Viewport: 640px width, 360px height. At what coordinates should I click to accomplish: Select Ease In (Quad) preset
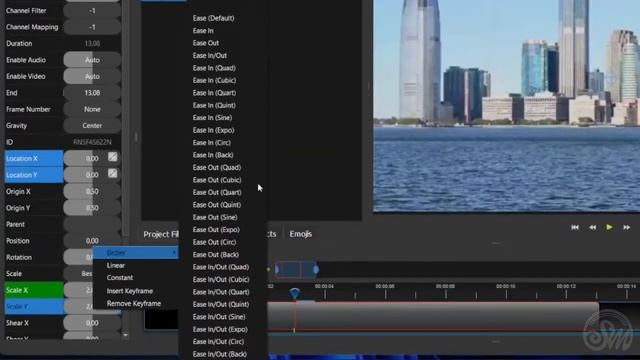tap(214, 68)
